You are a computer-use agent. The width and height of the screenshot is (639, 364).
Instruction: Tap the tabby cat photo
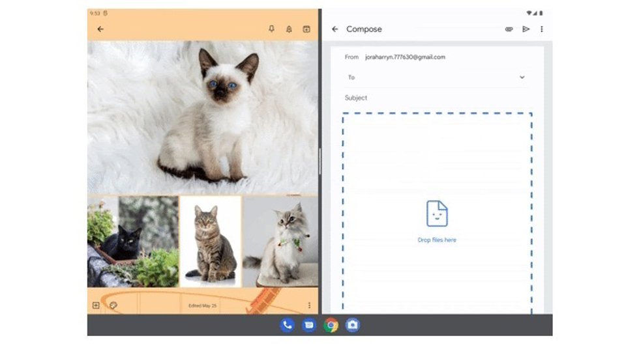click(x=211, y=242)
